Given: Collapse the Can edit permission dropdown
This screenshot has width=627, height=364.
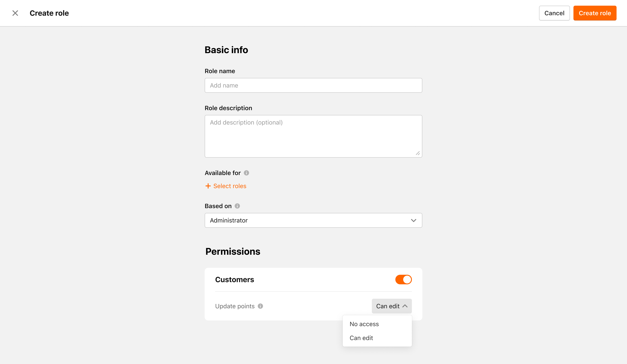Looking at the screenshot, I should (392, 306).
